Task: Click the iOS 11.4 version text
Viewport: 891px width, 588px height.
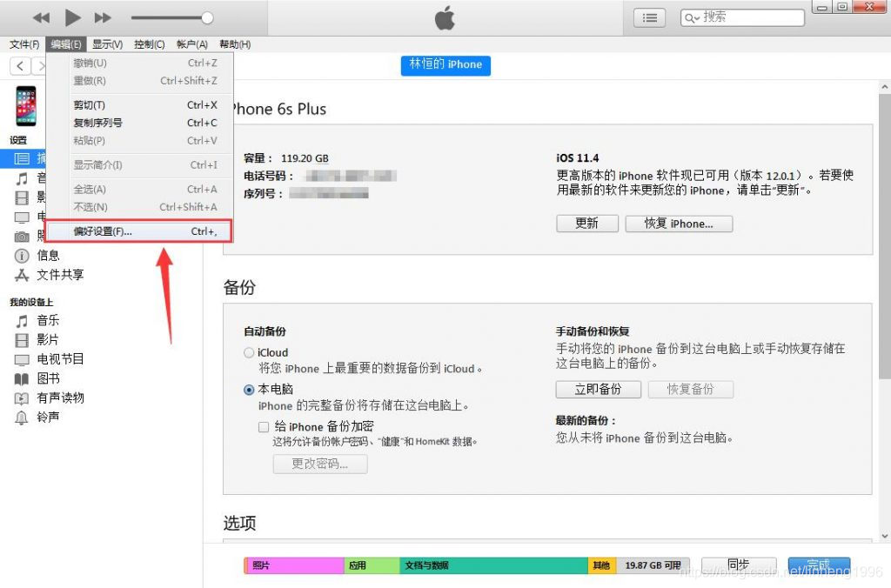Action: [x=578, y=158]
